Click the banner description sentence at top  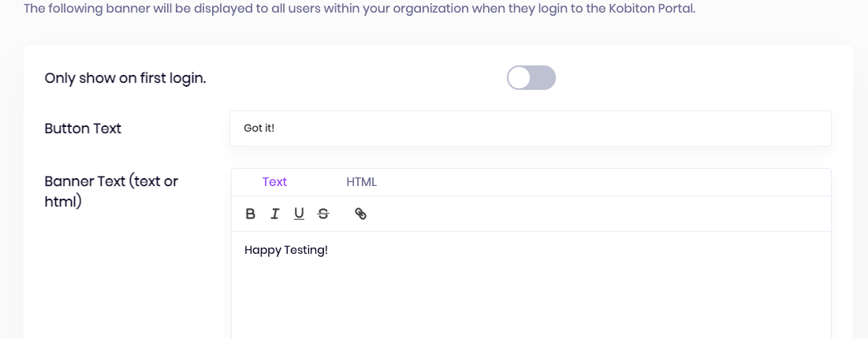coord(359,9)
